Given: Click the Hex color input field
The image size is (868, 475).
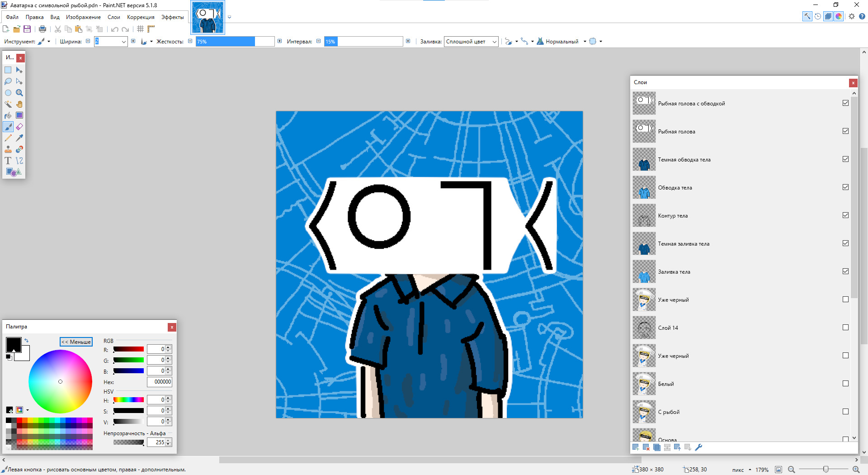Looking at the screenshot, I should pos(159,382).
